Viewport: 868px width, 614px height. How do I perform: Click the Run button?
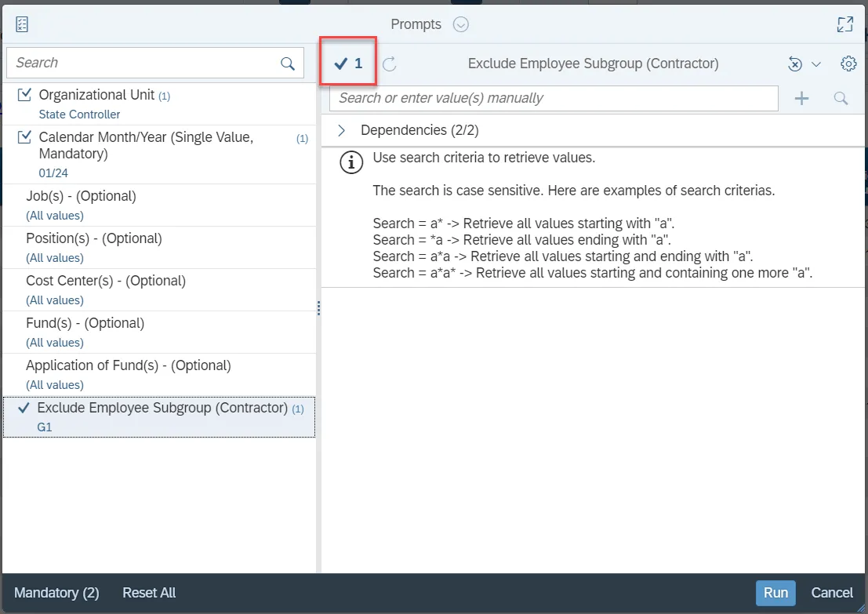pyautogui.click(x=775, y=593)
